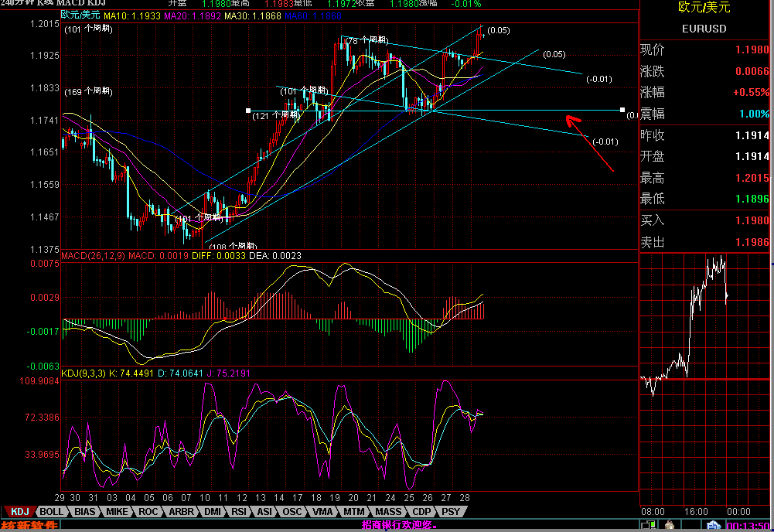Click the 欧元/美元 title in quote panel
774x532 pixels.
click(704, 7)
